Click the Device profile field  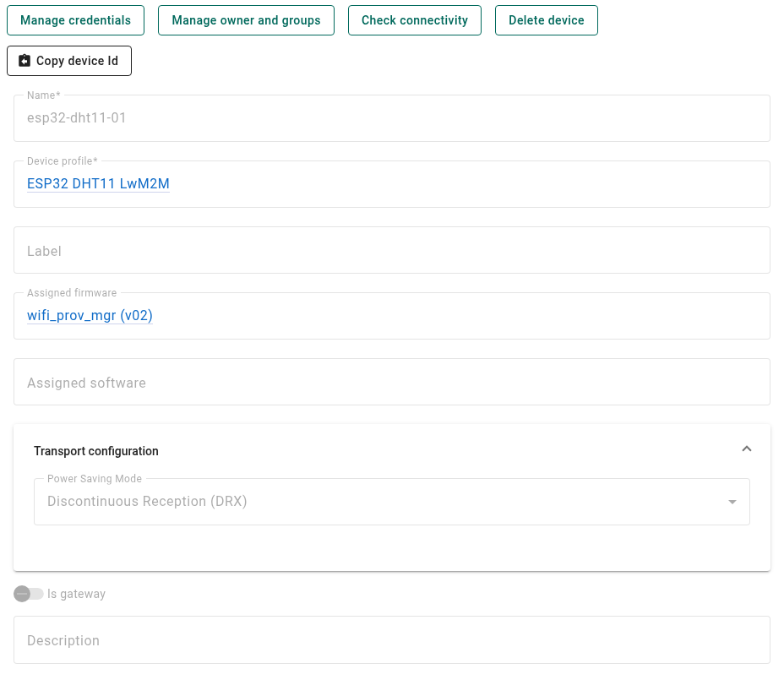pos(391,184)
